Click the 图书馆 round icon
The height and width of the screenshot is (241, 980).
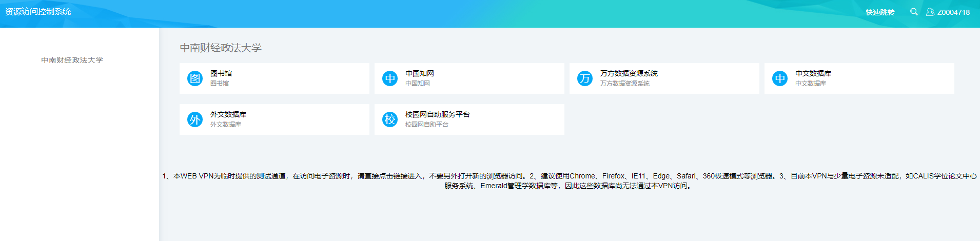195,78
